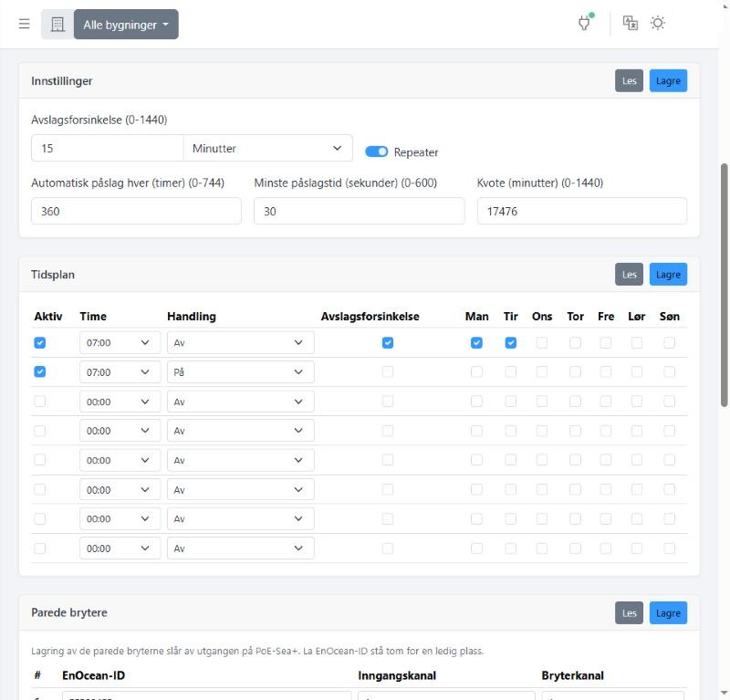Viewport: 730px width, 700px height.
Task: Open the language translation icon
Action: [631, 22]
